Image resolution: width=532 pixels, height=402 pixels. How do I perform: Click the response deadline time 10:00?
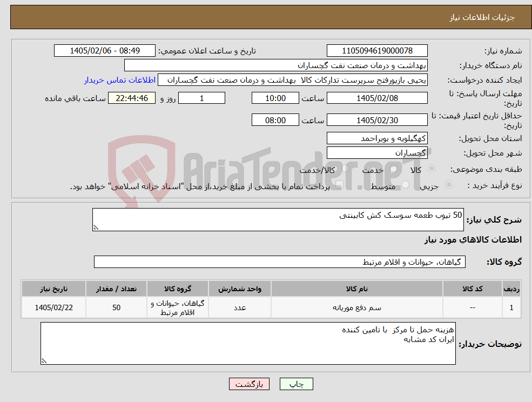(275, 98)
